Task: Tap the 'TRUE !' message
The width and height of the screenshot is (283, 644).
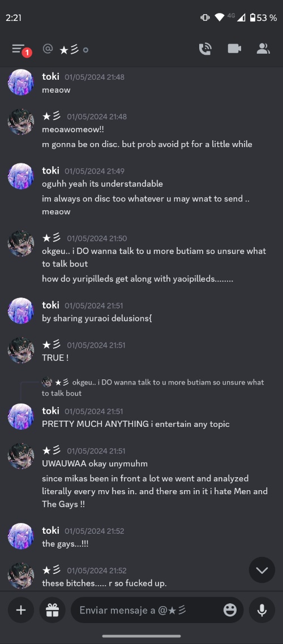Action: pyautogui.click(x=55, y=358)
